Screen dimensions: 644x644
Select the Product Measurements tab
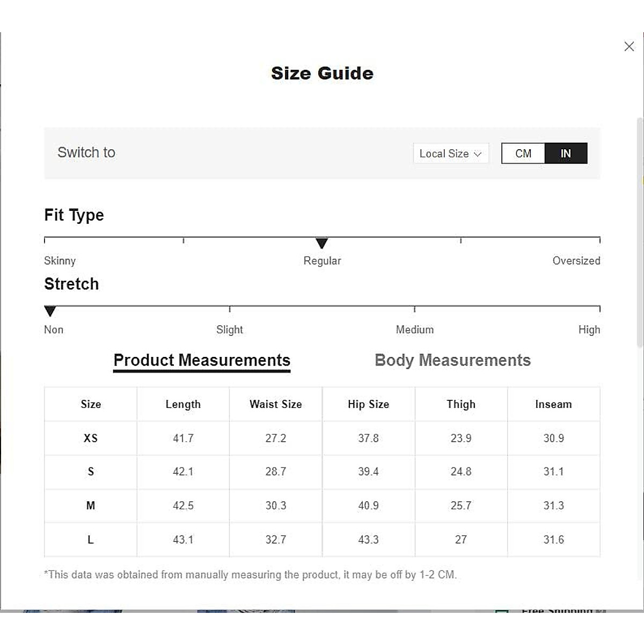[202, 360]
